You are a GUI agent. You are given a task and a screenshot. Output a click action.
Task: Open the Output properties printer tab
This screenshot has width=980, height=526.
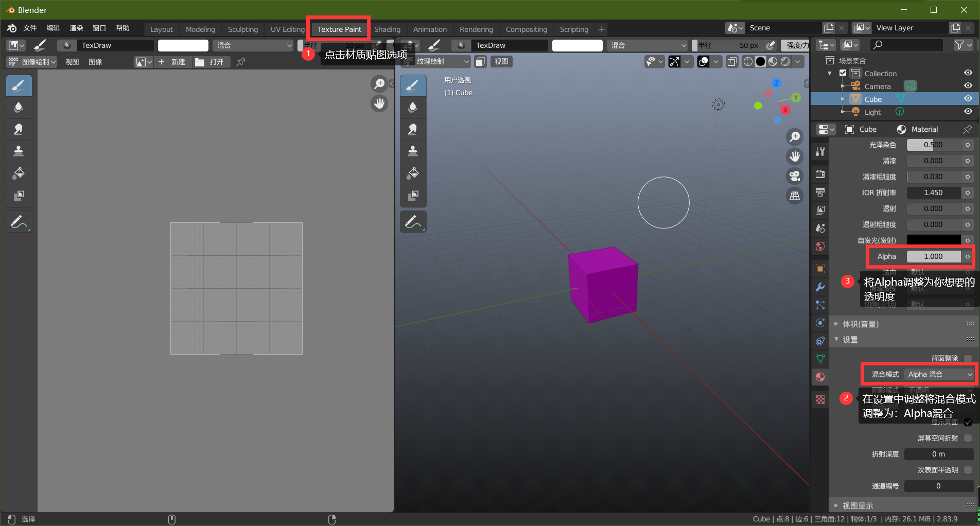pos(820,192)
